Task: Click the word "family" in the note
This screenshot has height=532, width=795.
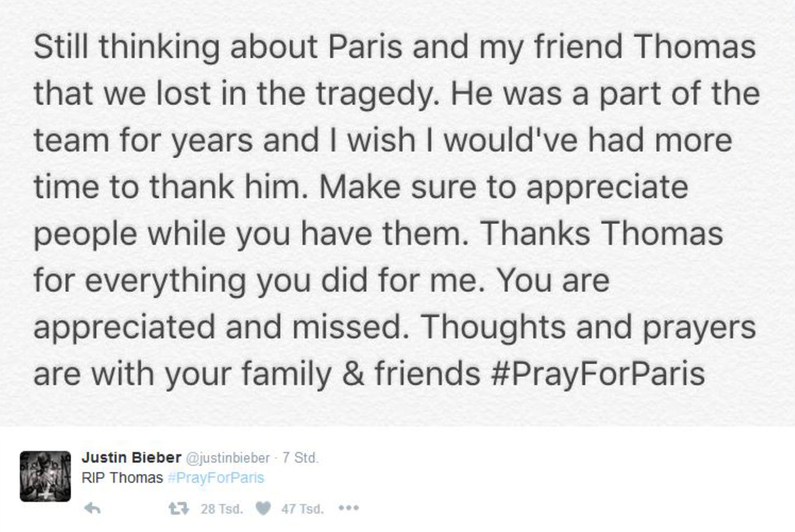Action: click(286, 374)
